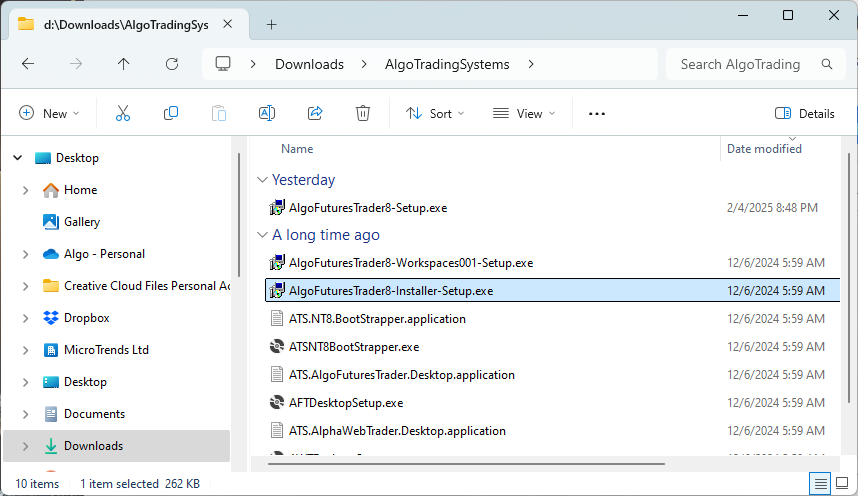Click the Dropbox icon in sidebar
Viewport: 858px width, 496px height.
[x=51, y=318]
